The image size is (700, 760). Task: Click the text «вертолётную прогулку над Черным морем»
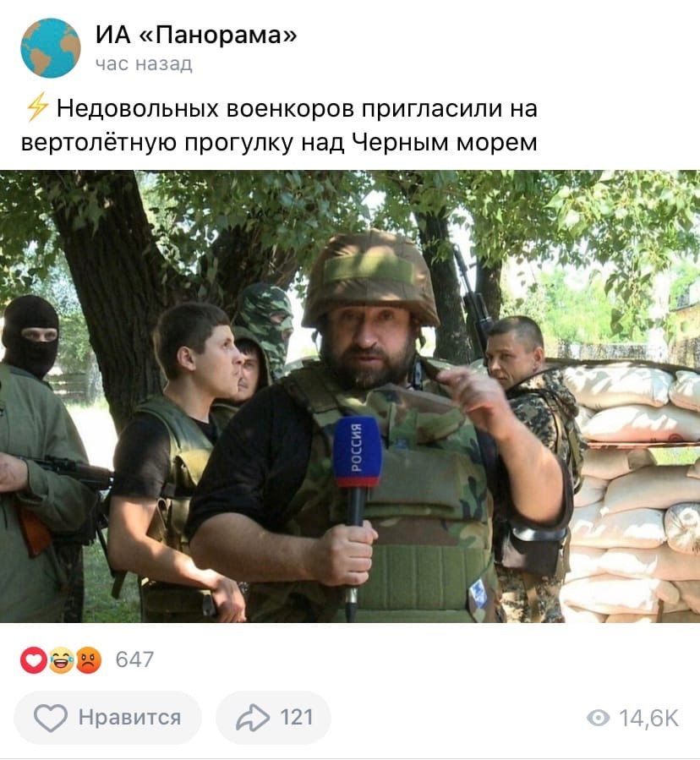279,142
